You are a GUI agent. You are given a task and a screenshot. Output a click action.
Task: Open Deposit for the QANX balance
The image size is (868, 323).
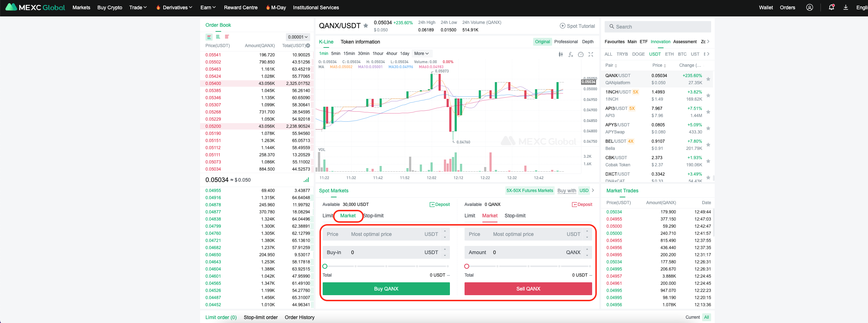(x=582, y=205)
